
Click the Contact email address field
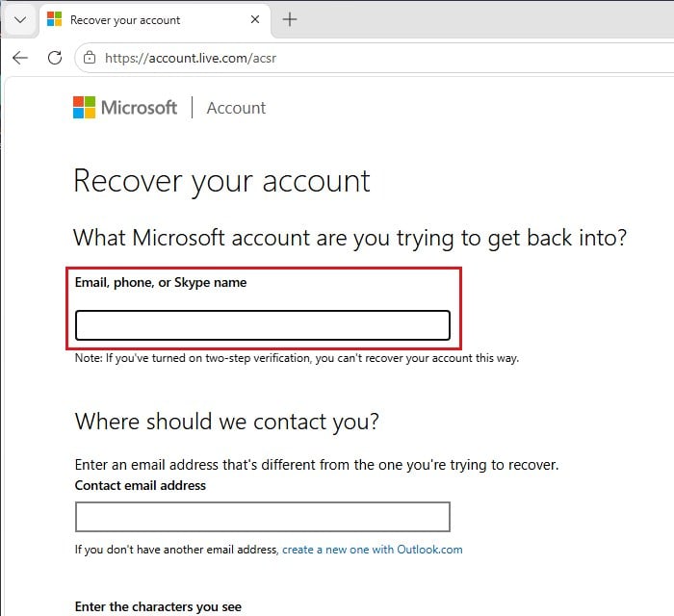(263, 517)
